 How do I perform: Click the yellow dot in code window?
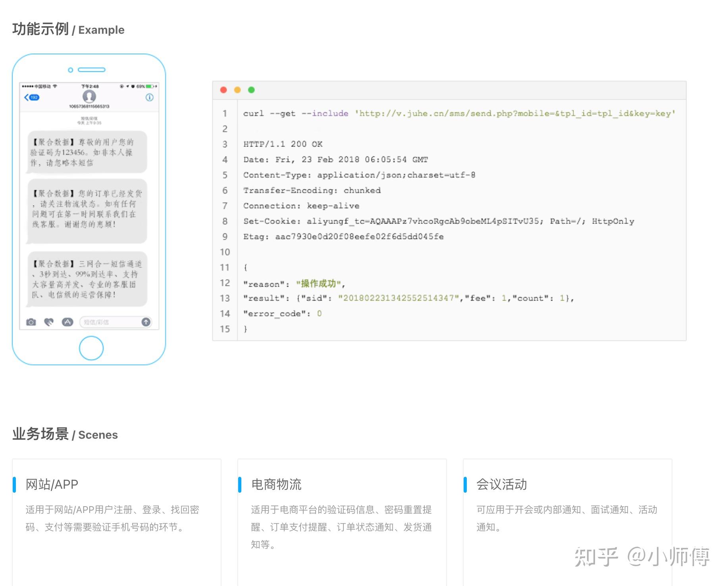point(237,90)
